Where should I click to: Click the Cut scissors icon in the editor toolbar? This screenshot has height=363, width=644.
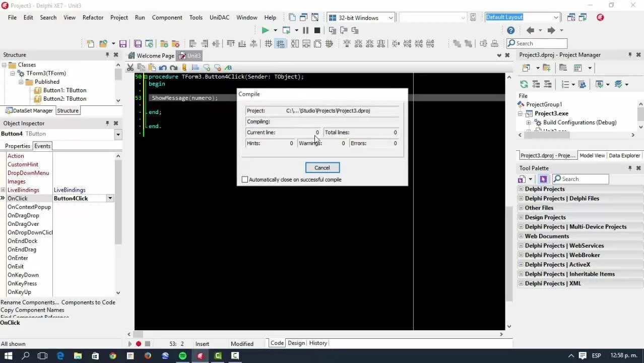(131, 68)
